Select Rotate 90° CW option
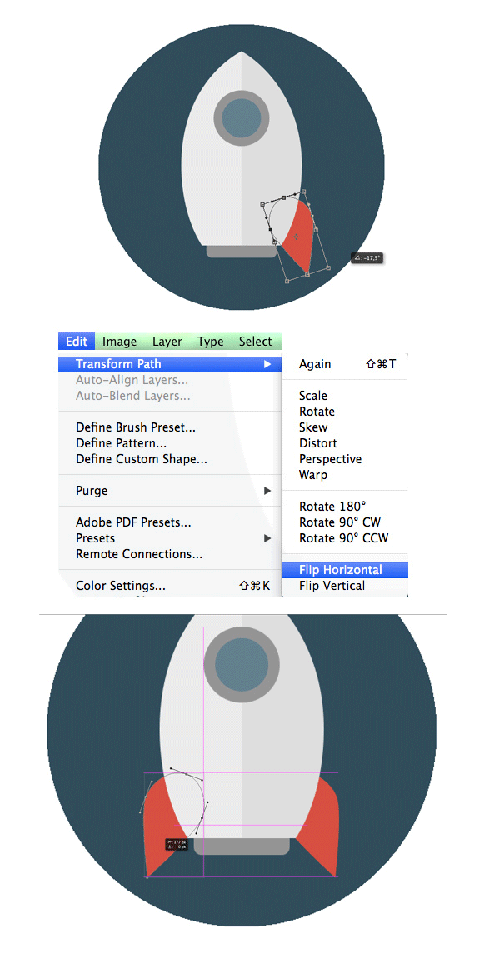 340,522
